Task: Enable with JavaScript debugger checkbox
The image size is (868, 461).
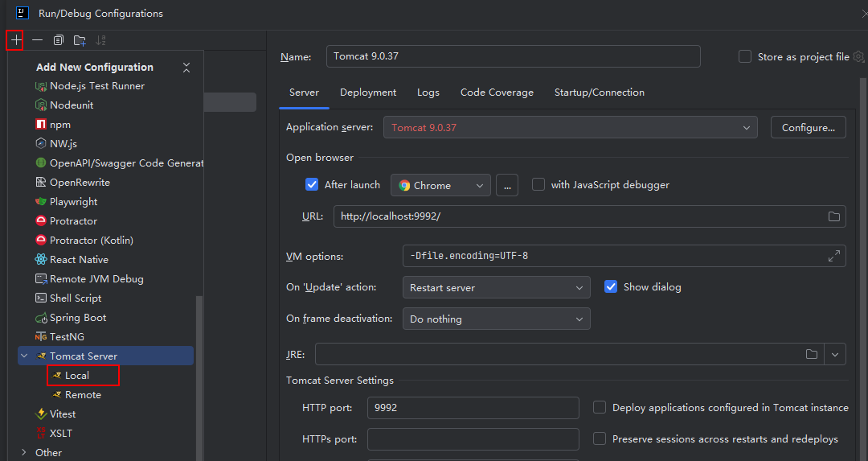Action: 538,184
